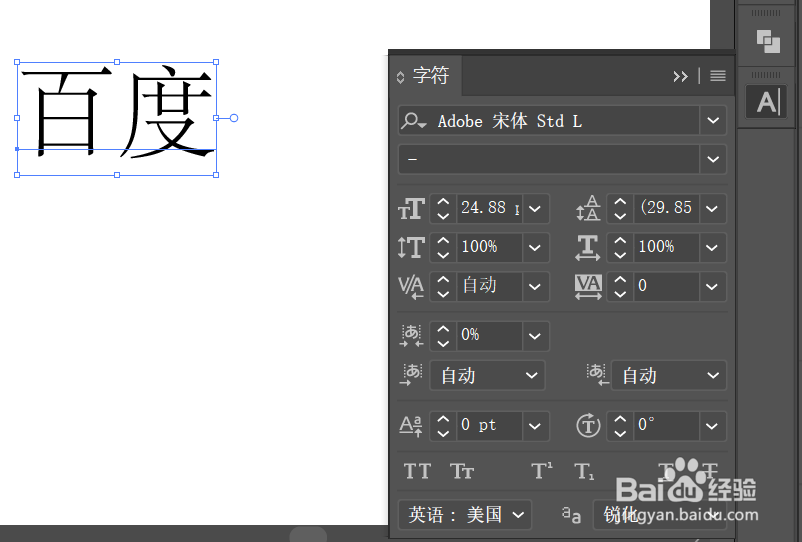Click the top-left bounding box handle
Screen dimensions: 802x542
(17, 62)
